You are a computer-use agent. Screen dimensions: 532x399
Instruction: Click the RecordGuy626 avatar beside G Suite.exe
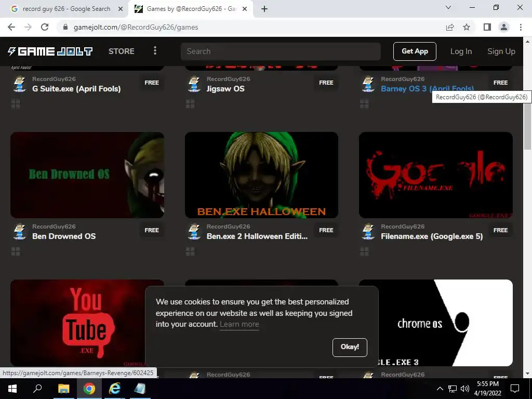(x=20, y=84)
